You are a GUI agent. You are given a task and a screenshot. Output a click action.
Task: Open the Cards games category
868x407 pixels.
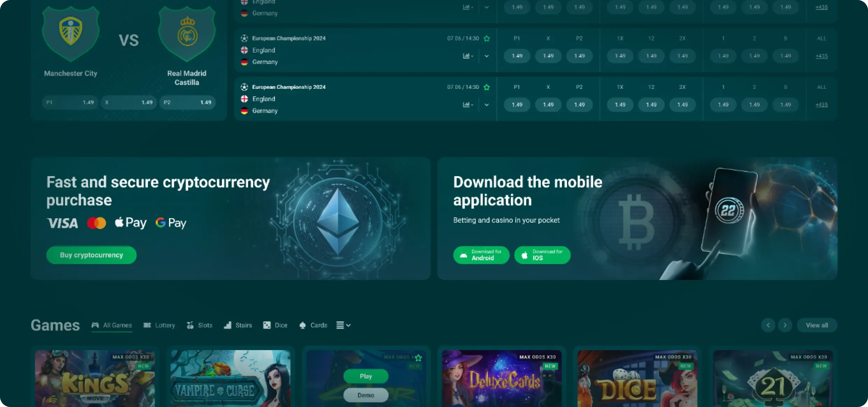point(313,325)
